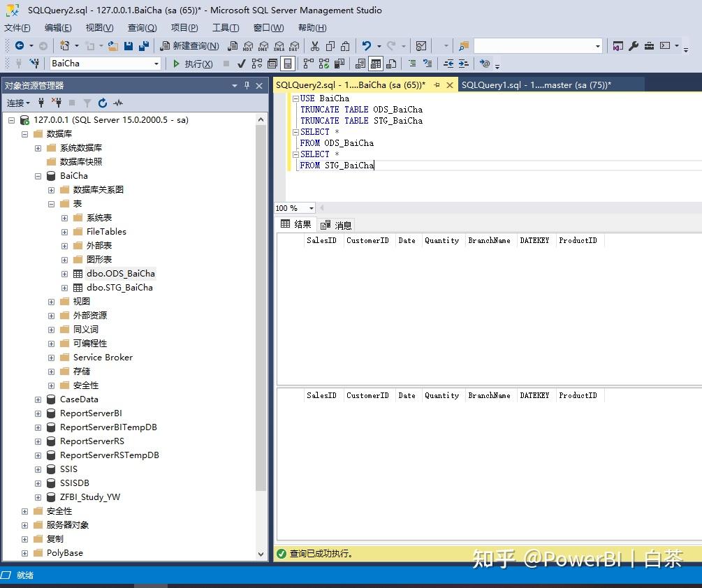702x588 pixels.
Task: Open the 工具(T) menu
Action: (226, 28)
